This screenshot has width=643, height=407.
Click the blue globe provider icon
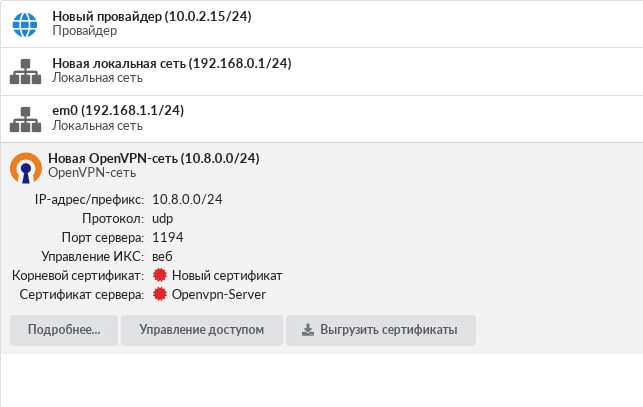(x=25, y=25)
